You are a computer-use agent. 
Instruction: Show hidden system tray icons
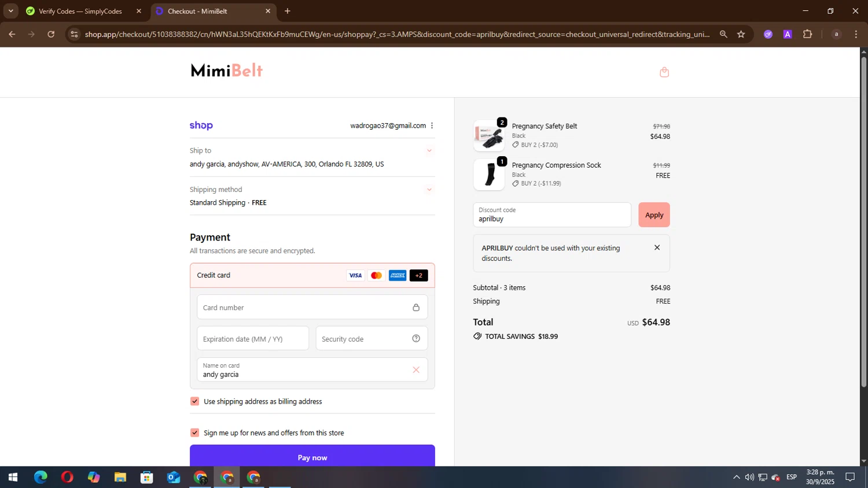(736, 477)
